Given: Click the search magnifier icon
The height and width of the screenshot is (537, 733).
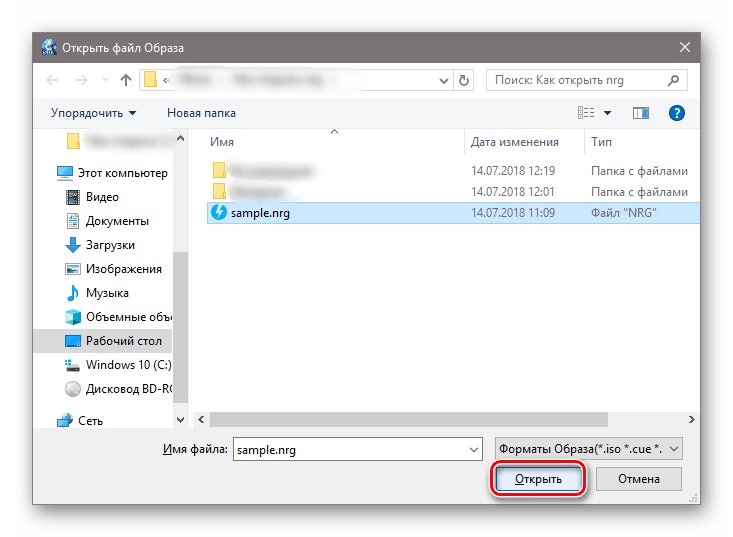Looking at the screenshot, I should pos(673,80).
